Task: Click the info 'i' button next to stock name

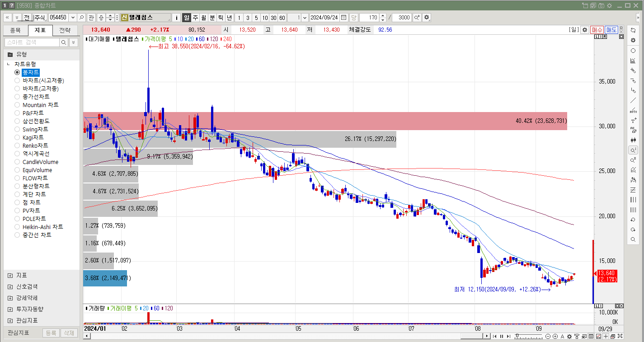Action: [177, 18]
